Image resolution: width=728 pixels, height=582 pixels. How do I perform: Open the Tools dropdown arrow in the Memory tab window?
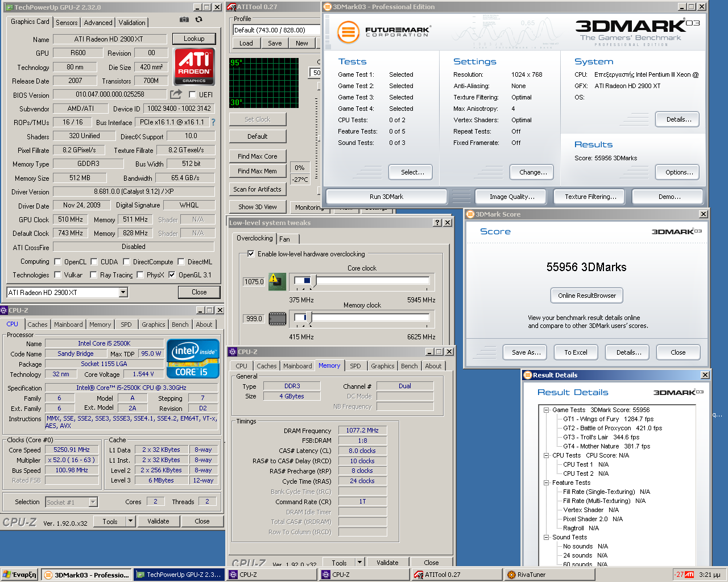tap(359, 563)
